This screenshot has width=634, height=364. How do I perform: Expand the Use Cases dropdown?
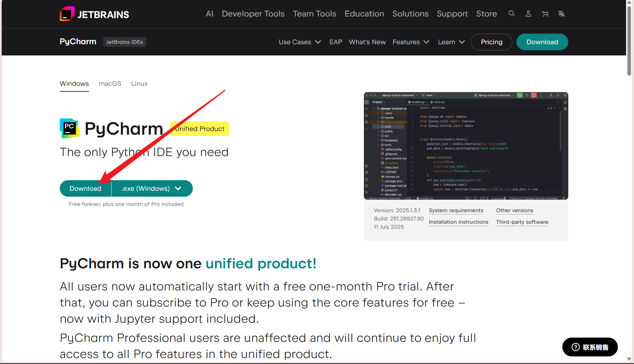pos(300,42)
